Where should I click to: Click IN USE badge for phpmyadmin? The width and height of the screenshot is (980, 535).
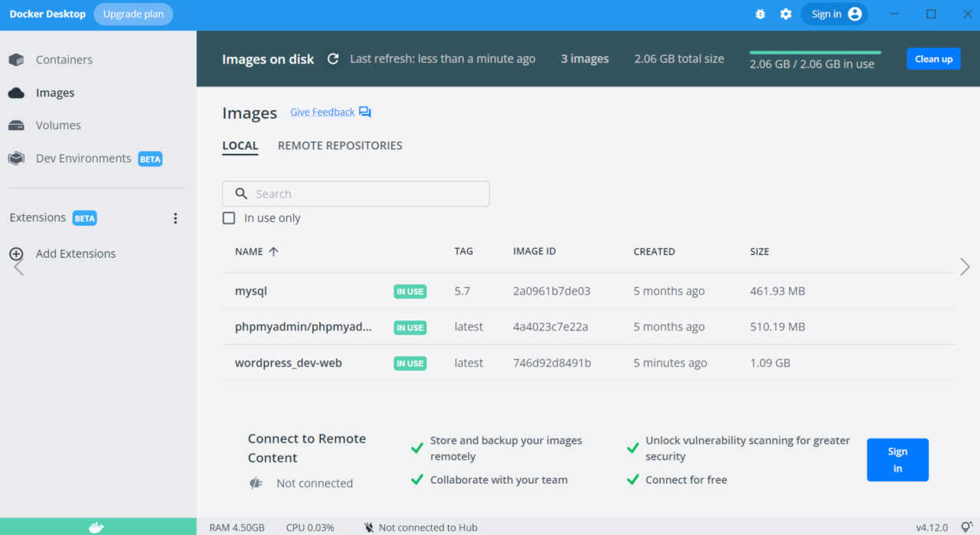point(410,328)
